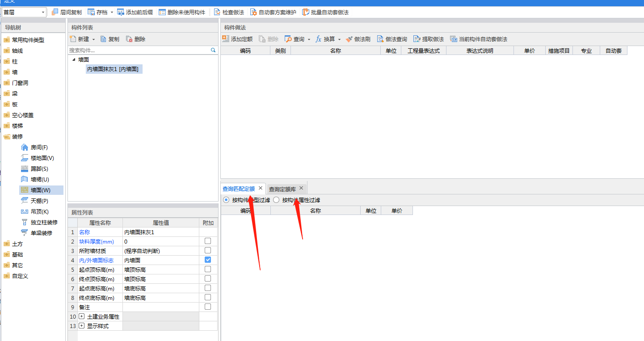Click the 提取做法 icon

click(x=417, y=39)
